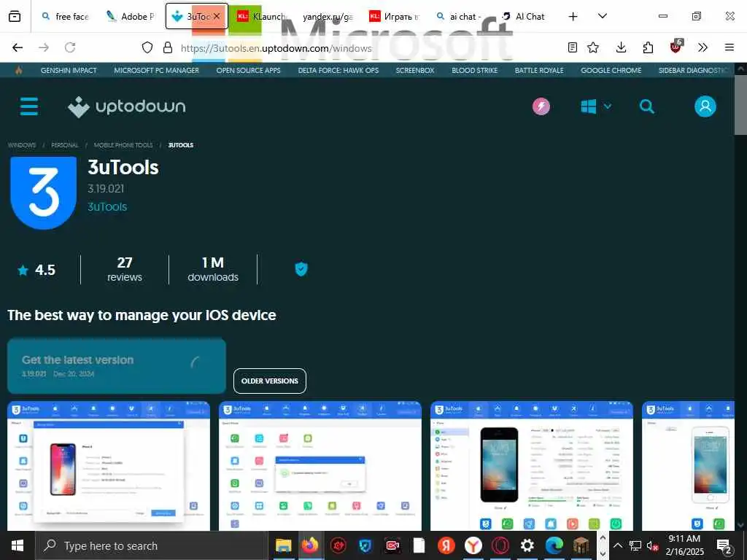Open the uptodown search icon
The width and height of the screenshot is (747, 560).
[x=646, y=106]
